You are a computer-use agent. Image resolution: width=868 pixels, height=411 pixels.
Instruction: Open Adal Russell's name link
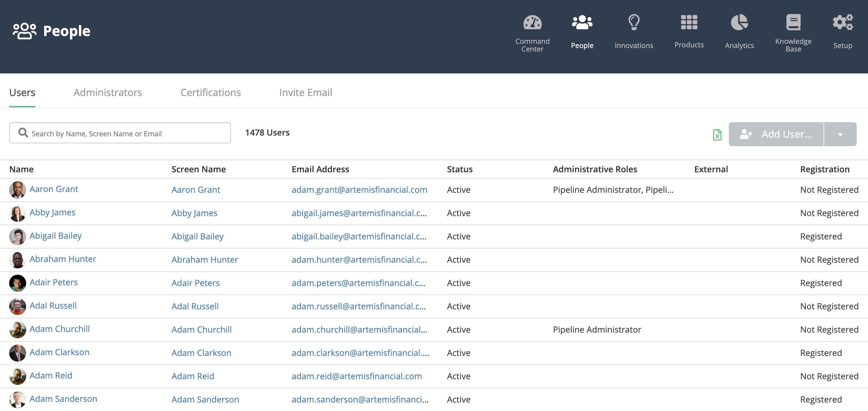pos(53,306)
